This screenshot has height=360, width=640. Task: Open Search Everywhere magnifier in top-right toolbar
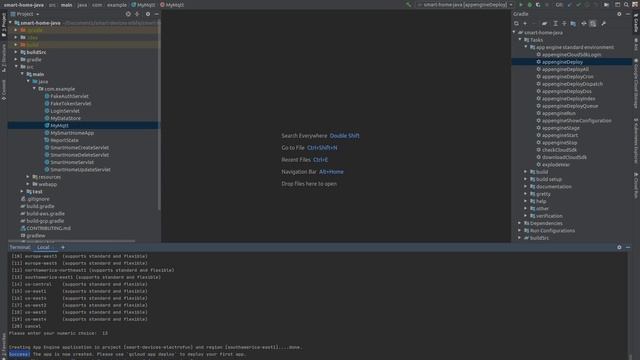click(626, 5)
